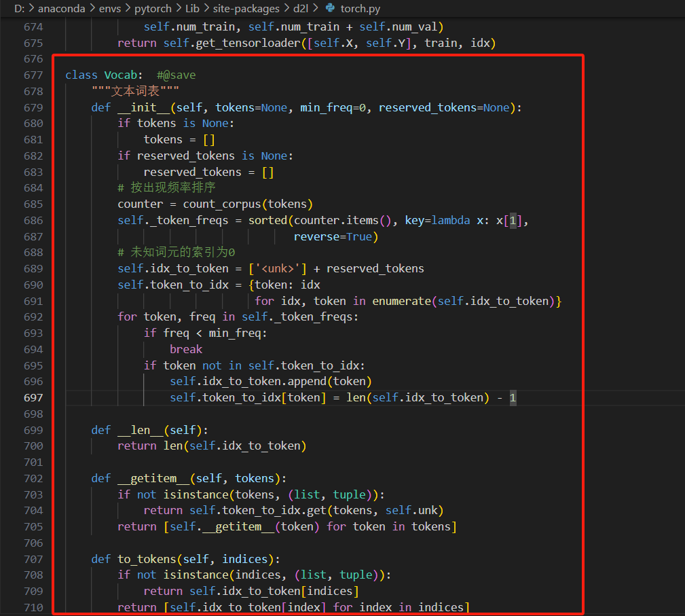This screenshot has width=685, height=616.
Task: Click the enumerate function call
Action: point(401,302)
